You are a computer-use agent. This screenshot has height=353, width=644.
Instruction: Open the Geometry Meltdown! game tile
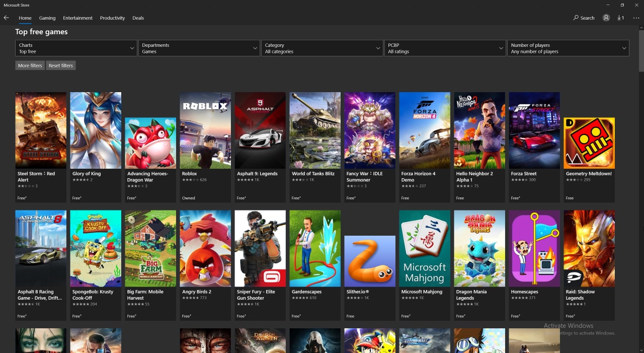pyautogui.click(x=589, y=160)
